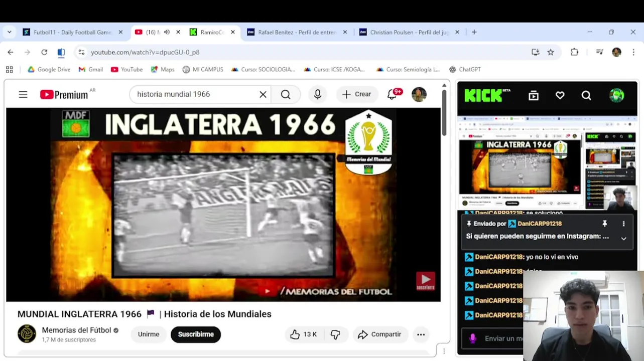Mute the audio on the YouTube tab

point(167,32)
